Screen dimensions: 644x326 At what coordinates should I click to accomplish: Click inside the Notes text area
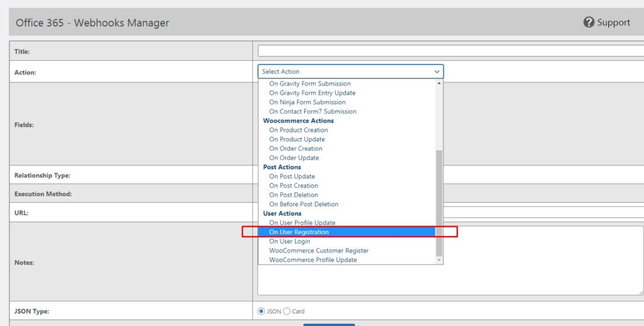450,261
